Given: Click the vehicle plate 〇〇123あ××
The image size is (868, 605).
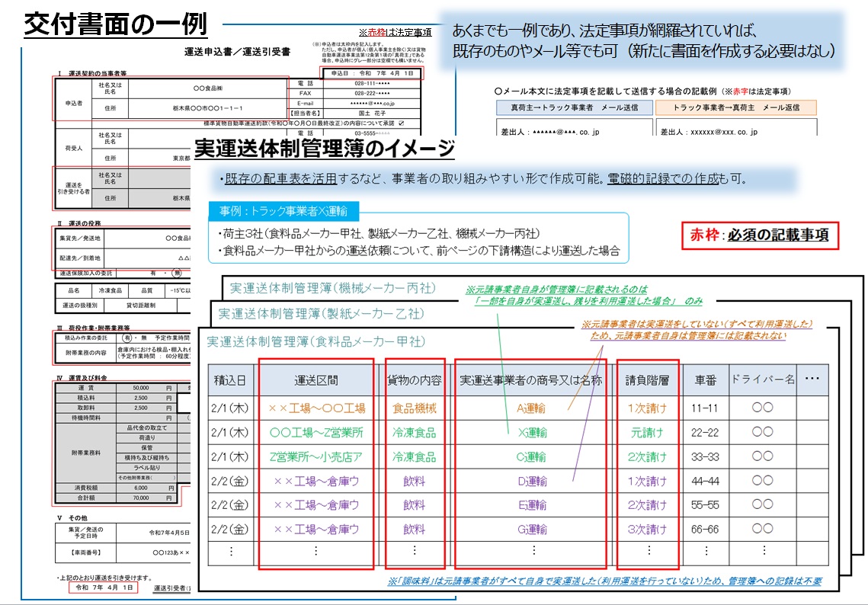Looking at the screenshot, I should tap(171, 552).
